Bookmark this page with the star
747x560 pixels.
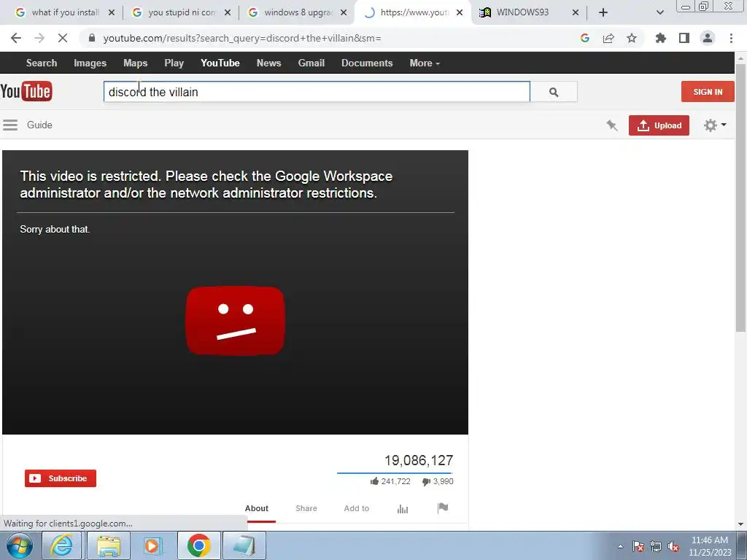pos(632,38)
